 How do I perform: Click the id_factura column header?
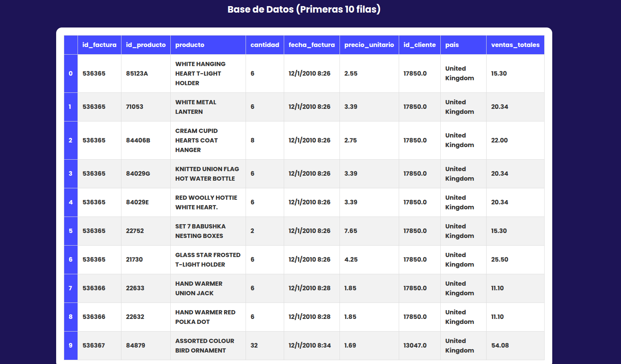click(x=99, y=45)
